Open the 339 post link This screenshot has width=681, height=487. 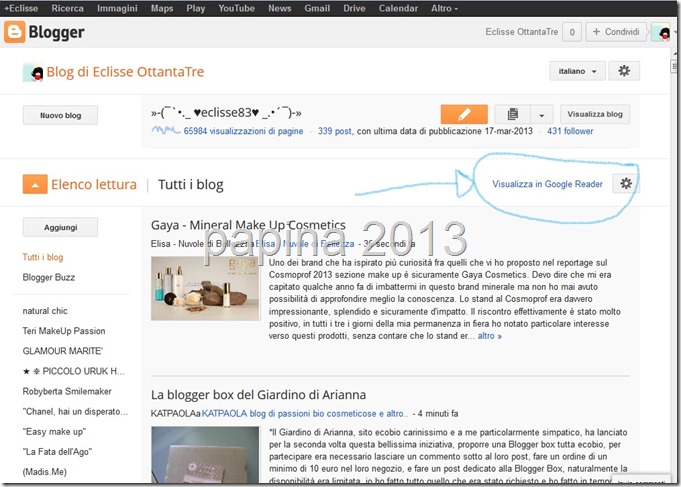335,131
